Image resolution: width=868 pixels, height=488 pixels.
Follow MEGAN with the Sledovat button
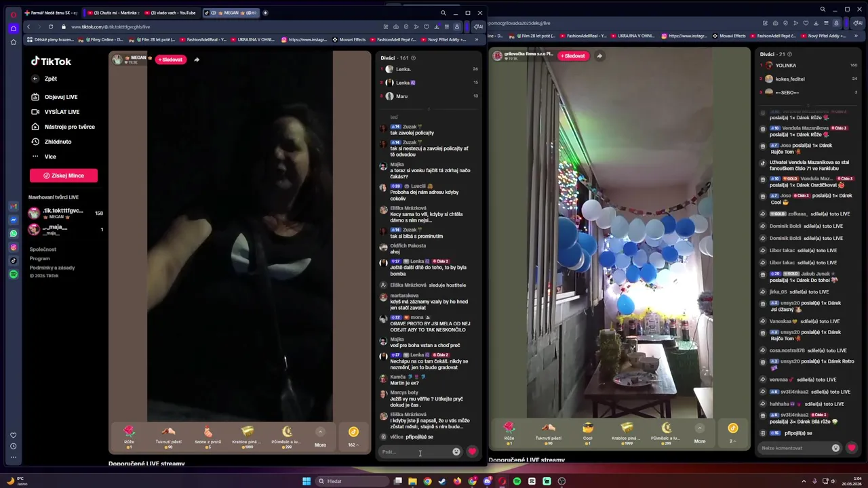coord(170,60)
